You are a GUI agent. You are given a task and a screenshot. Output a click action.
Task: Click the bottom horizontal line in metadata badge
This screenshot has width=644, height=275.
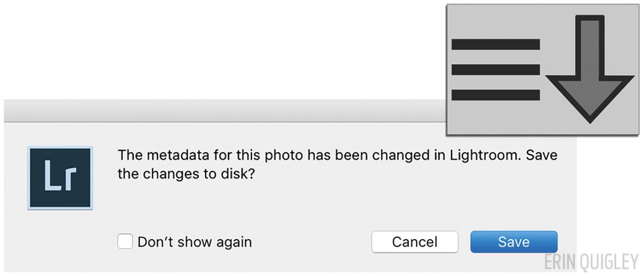click(x=496, y=95)
